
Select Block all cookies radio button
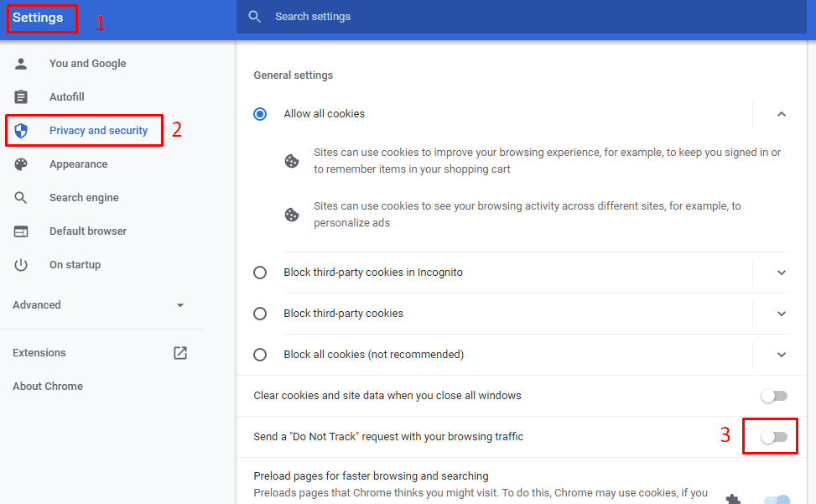260,355
